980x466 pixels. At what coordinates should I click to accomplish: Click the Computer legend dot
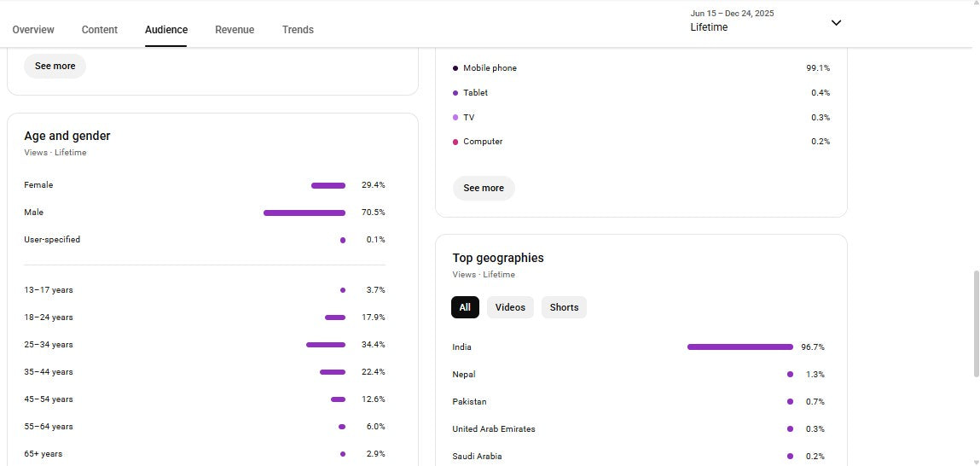(x=455, y=142)
